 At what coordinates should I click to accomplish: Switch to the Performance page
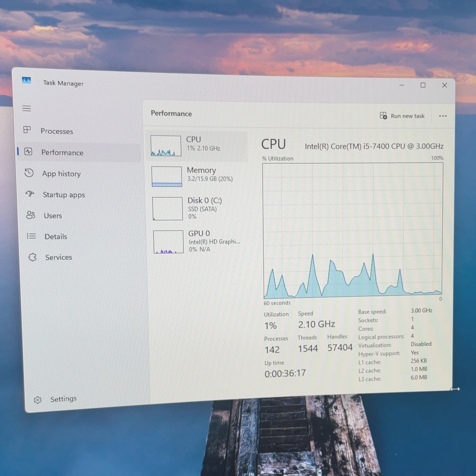point(79,153)
